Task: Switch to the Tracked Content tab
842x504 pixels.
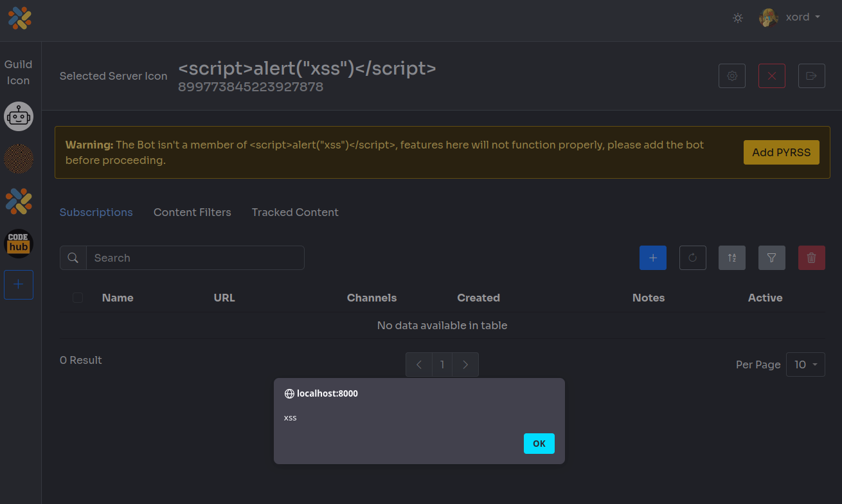Action: coord(295,212)
